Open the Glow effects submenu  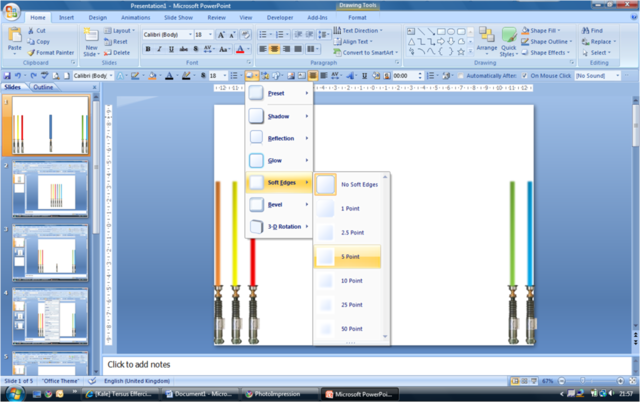tap(279, 160)
